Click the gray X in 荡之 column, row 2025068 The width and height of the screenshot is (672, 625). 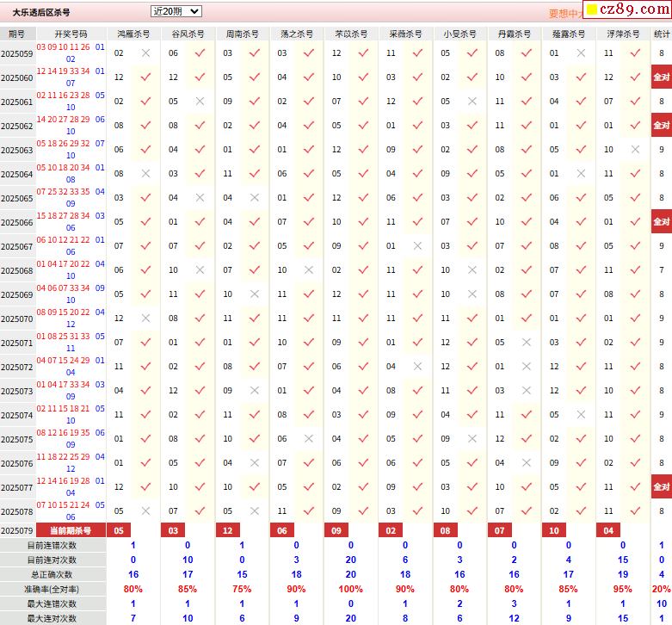click(309, 269)
